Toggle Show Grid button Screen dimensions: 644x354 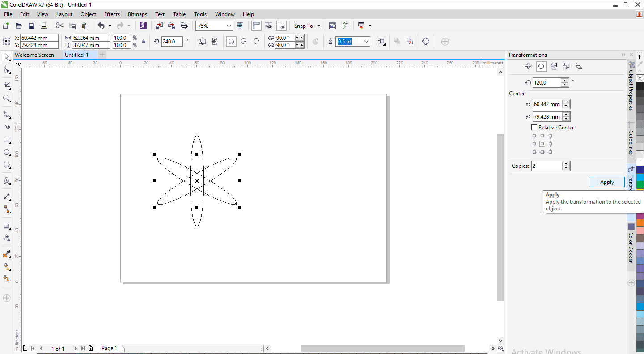click(x=269, y=26)
